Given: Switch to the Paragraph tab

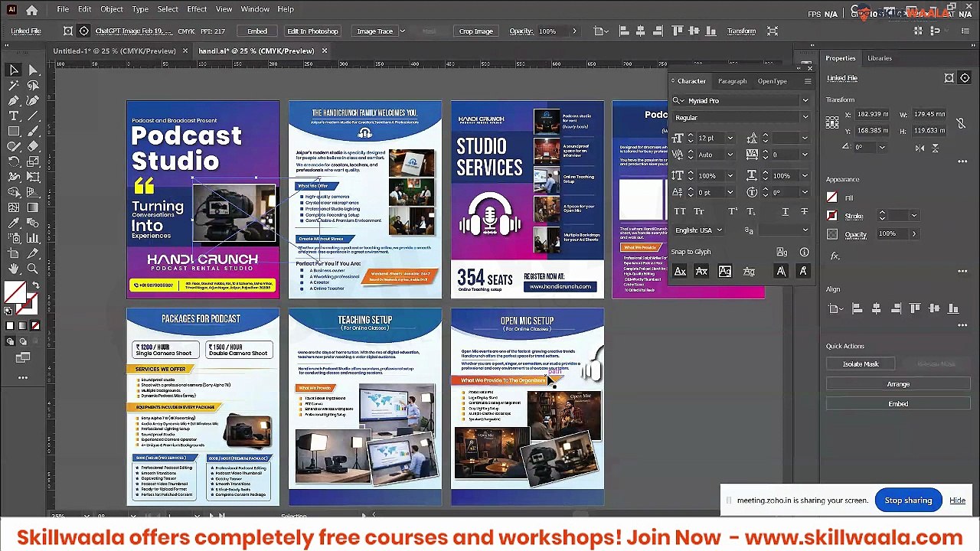Looking at the screenshot, I should click(x=732, y=81).
